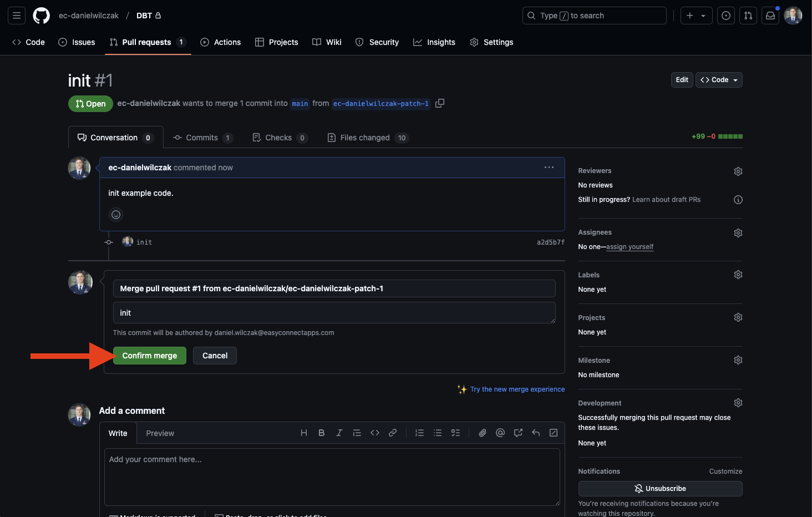Apply bold formatting in the comment editor
The width and height of the screenshot is (812, 517).
pyautogui.click(x=322, y=433)
